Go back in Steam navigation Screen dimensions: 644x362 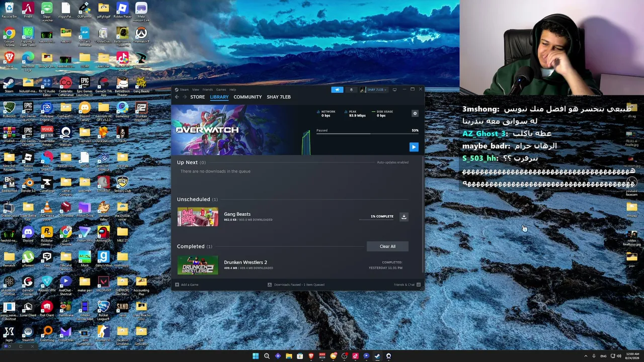[x=177, y=97]
